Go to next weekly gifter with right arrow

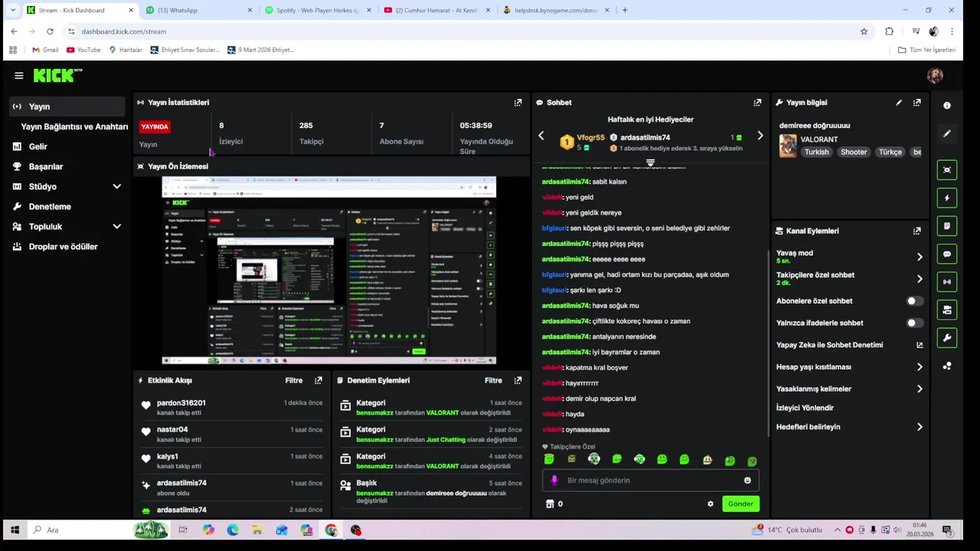point(759,135)
